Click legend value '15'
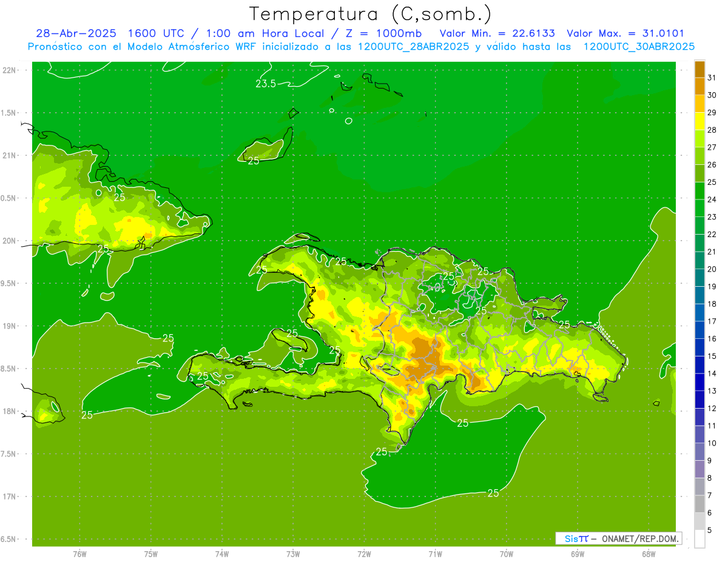The height and width of the screenshot is (562, 728). click(x=712, y=356)
